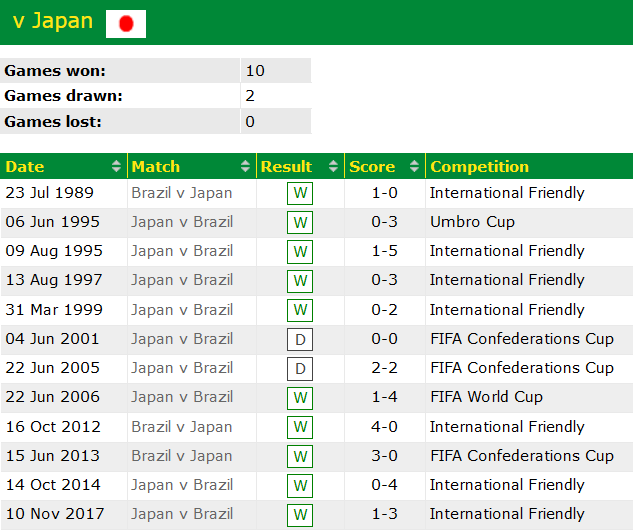Click the v Japan section heading
The width and height of the screenshot is (633, 531).
(53, 22)
